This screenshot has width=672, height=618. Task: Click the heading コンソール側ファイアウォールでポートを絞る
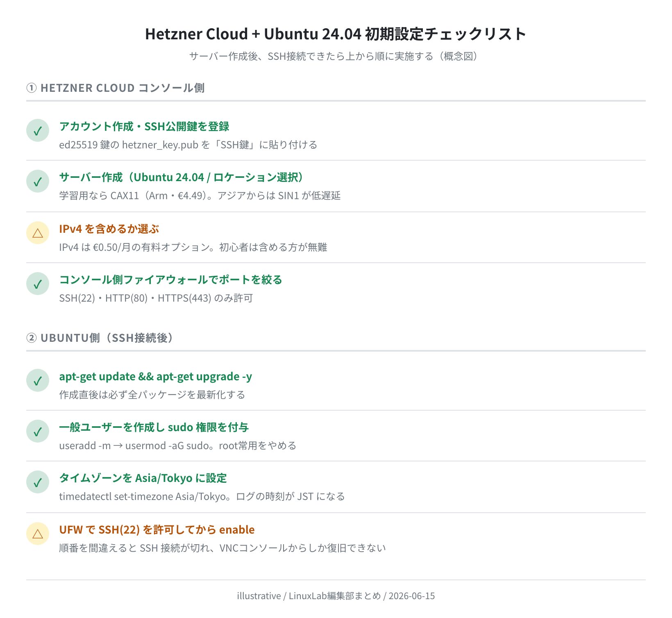tap(171, 279)
